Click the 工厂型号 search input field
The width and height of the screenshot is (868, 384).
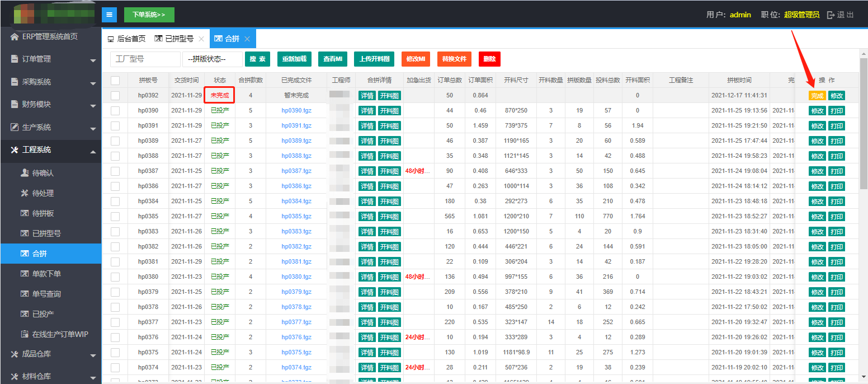point(145,59)
